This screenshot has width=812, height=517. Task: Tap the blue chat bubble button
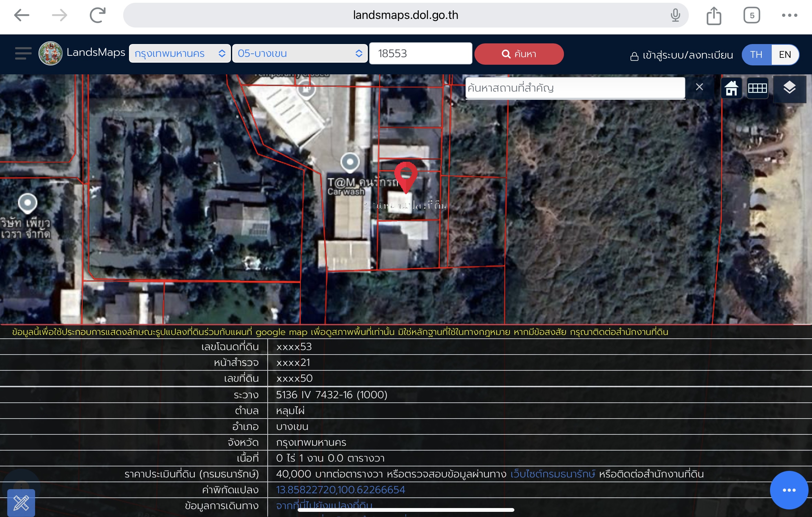pyautogui.click(x=789, y=490)
